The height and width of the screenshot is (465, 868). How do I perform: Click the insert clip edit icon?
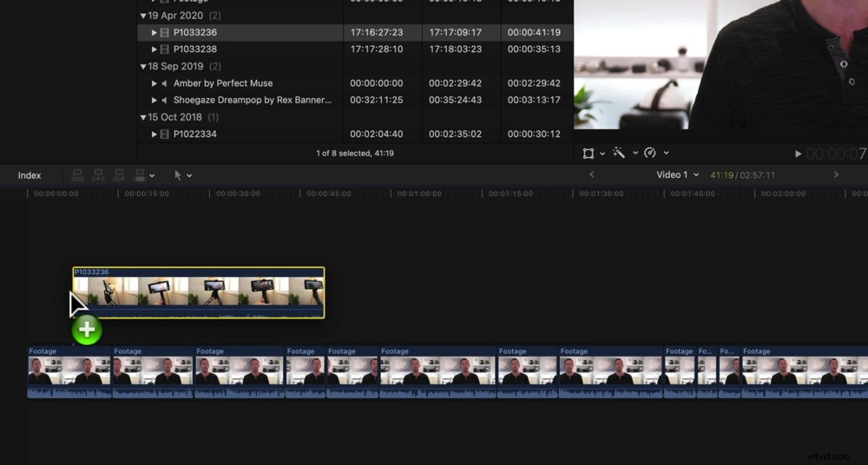(98, 175)
